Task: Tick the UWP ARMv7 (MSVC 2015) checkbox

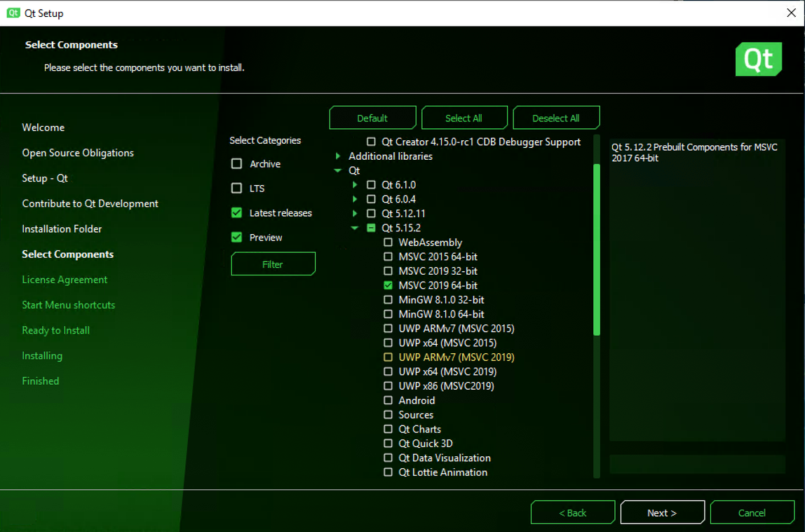Action: click(x=388, y=328)
